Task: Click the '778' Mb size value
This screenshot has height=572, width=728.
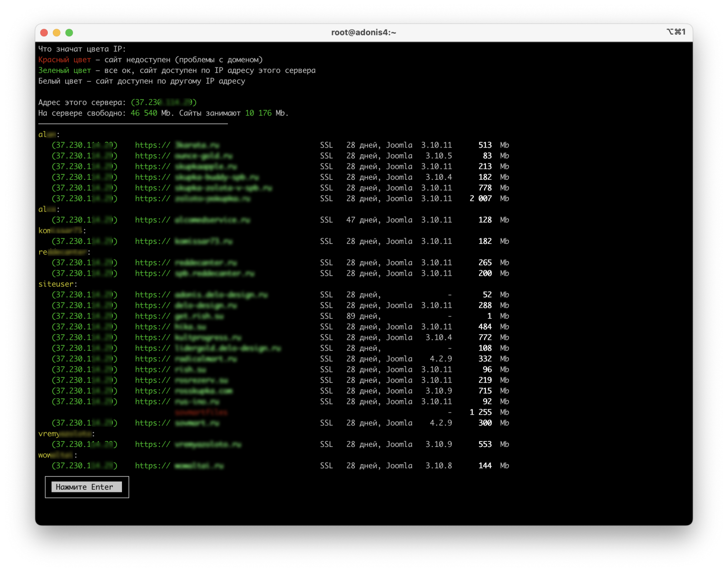Action: 485,188
